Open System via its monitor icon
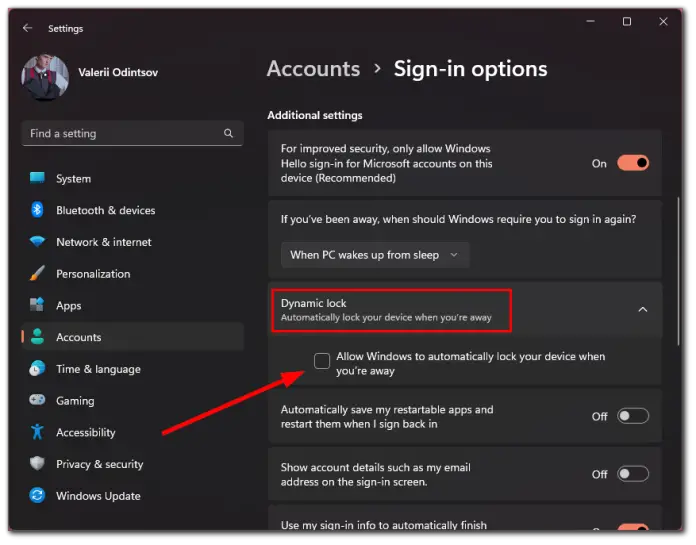 click(x=37, y=178)
